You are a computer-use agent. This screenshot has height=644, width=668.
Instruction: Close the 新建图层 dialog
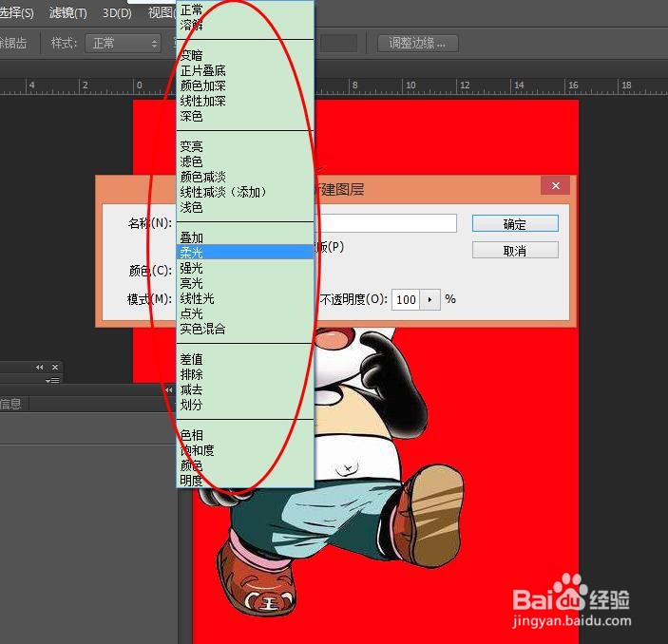[556, 186]
